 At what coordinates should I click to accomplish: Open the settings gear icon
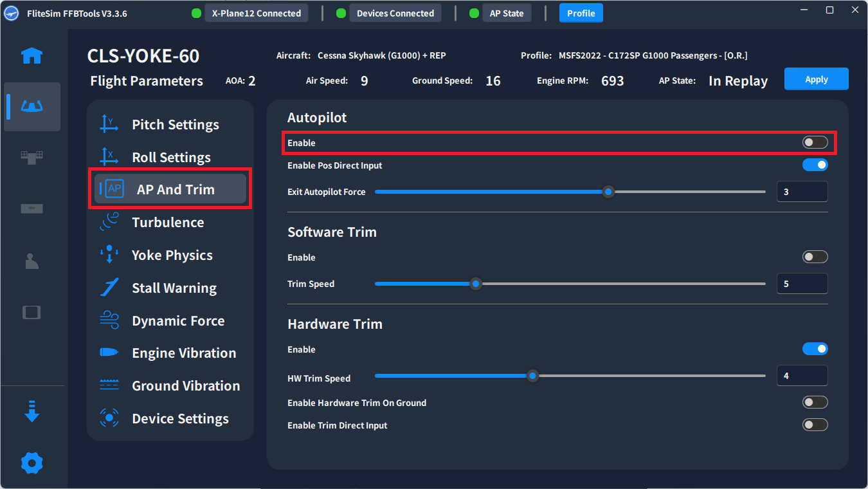pos(32,462)
